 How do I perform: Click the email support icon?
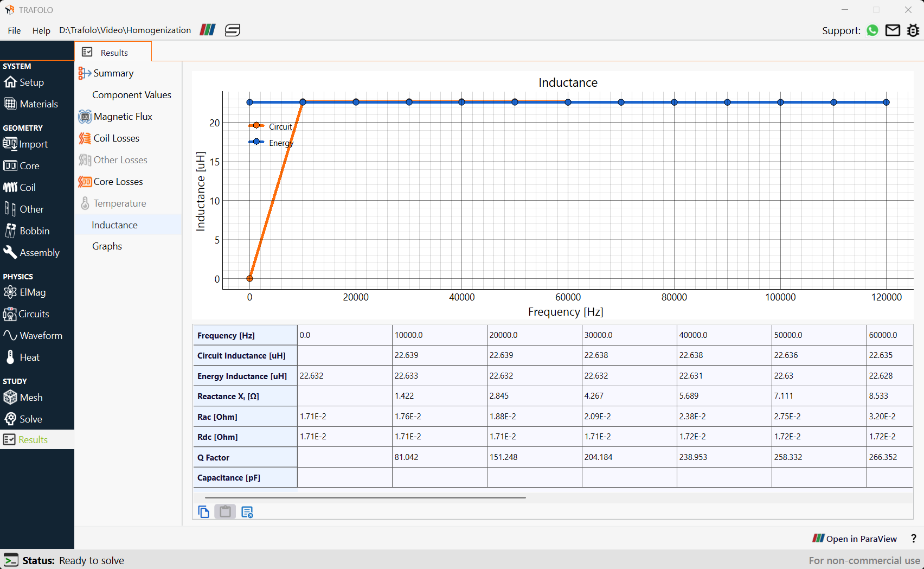893,30
